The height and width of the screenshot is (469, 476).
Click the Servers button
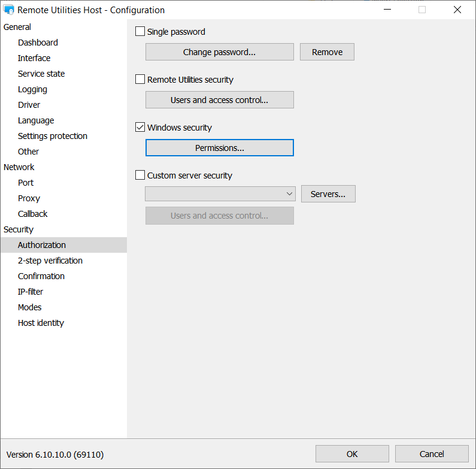[328, 194]
